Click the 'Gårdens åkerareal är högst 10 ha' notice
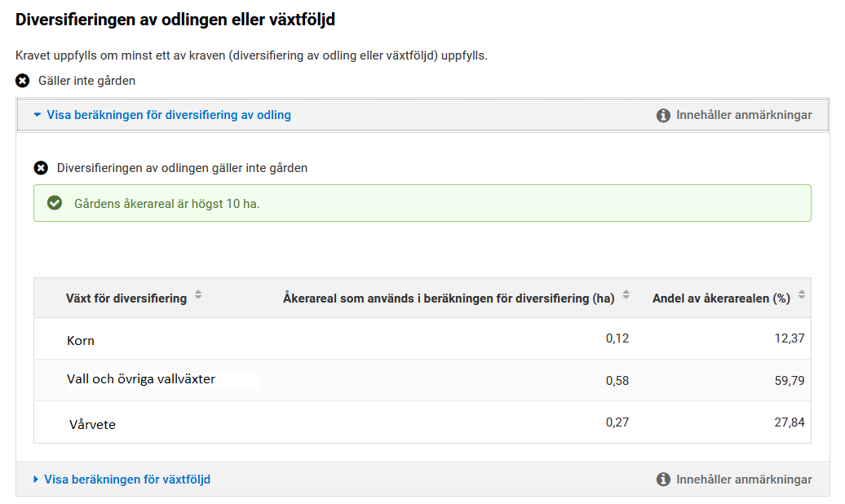 (422, 203)
